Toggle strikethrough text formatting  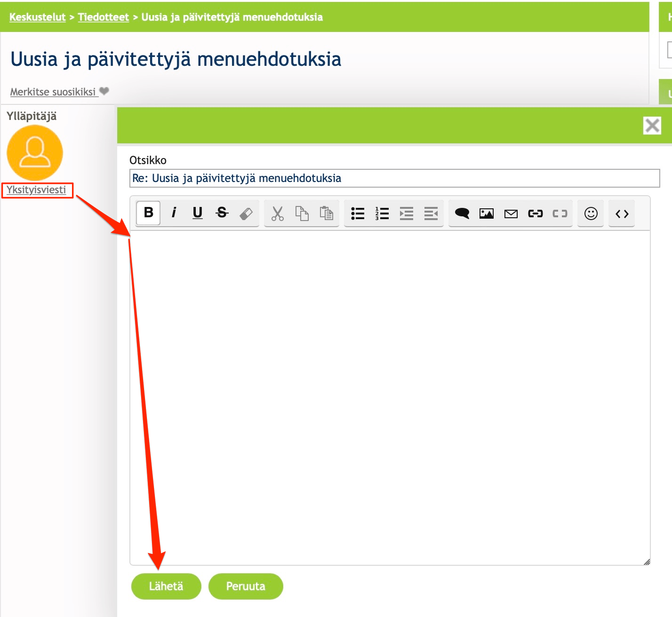[221, 213]
